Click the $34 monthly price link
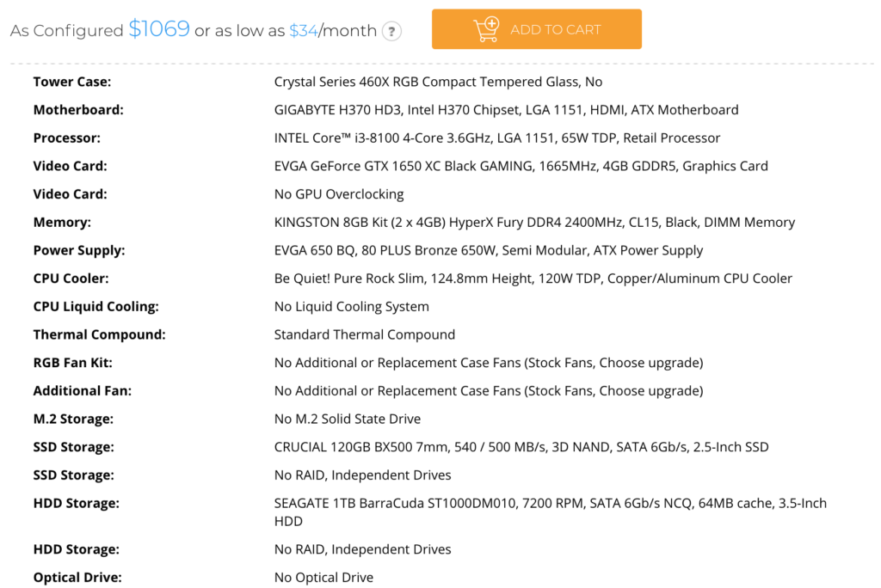 [x=304, y=30]
